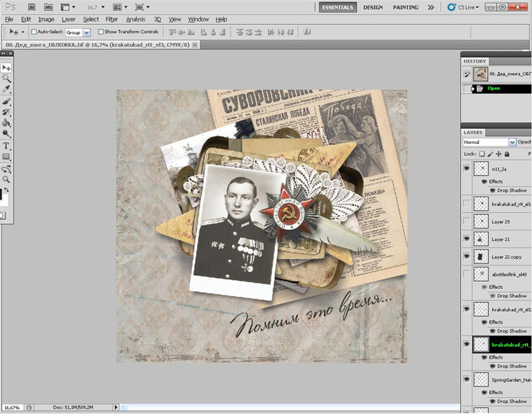Screen dimensions: 532x414
Task: Check Show Transform Controls option
Action: [101, 32]
